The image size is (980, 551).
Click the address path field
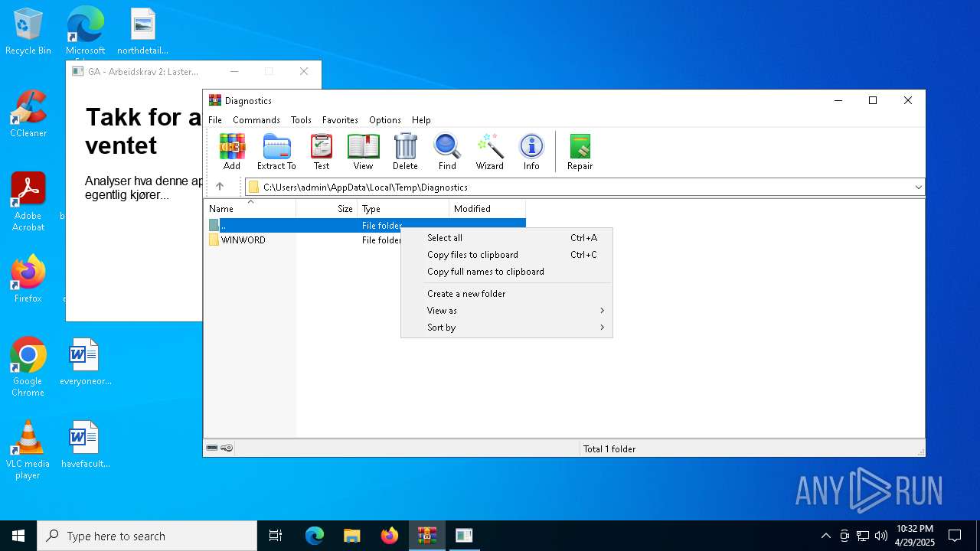coord(586,187)
